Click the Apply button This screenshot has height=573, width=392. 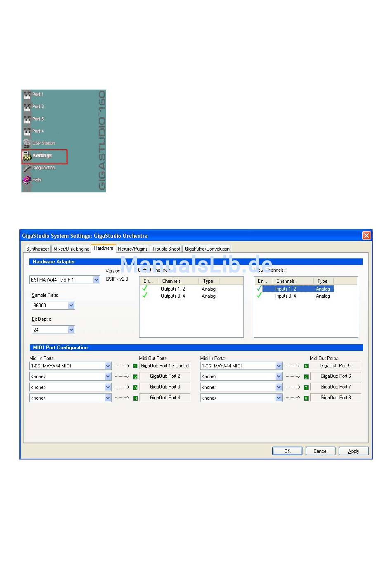pyautogui.click(x=354, y=451)
